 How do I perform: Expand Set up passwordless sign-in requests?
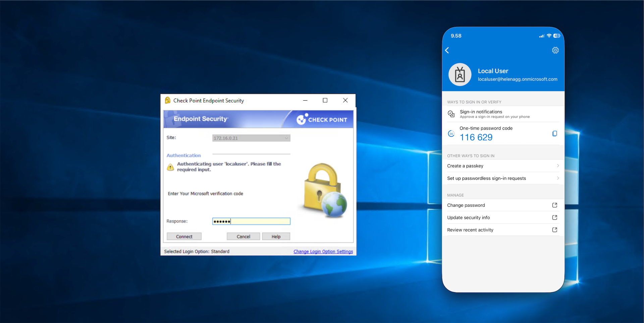click(558, 178)
